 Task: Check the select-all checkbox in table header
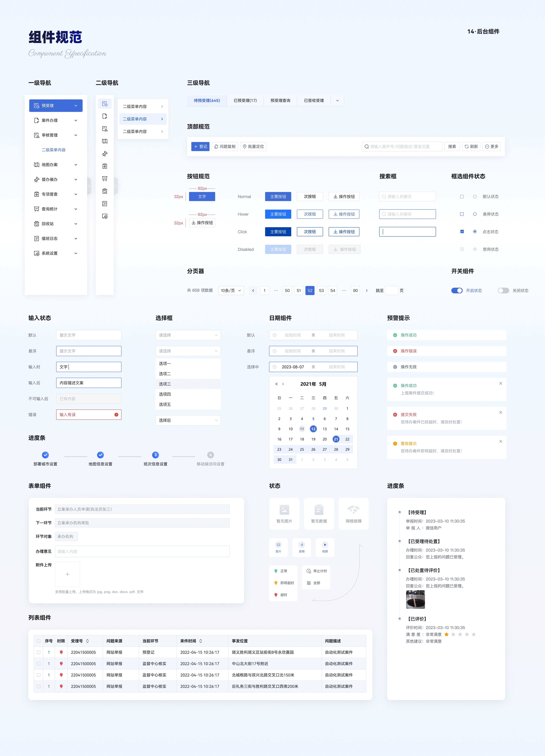coord(39,641)
